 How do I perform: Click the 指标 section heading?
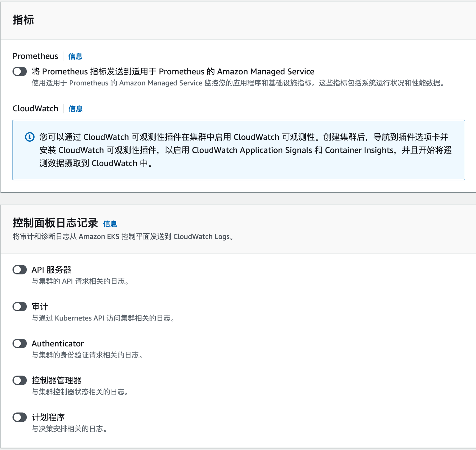(23, 20)
